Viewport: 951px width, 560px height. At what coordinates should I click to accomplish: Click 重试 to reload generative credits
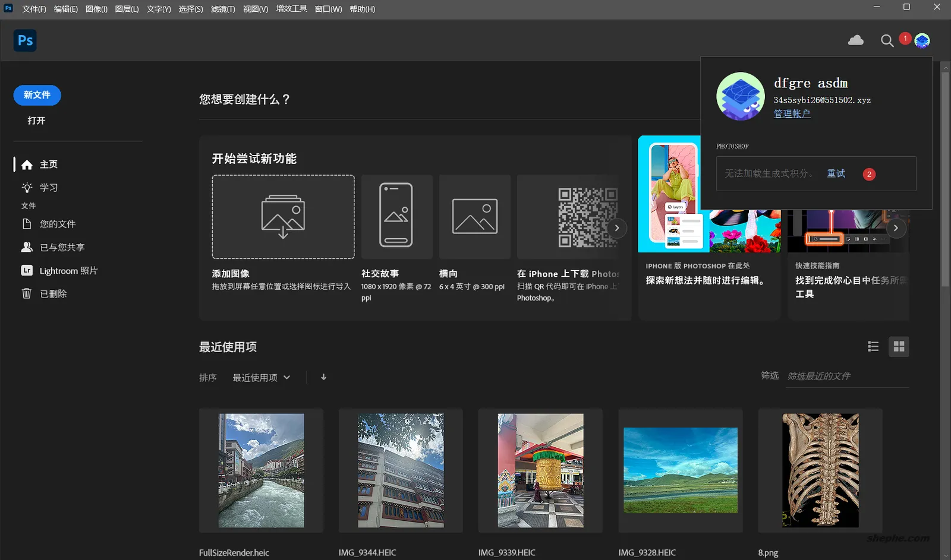tap(836, 173)
